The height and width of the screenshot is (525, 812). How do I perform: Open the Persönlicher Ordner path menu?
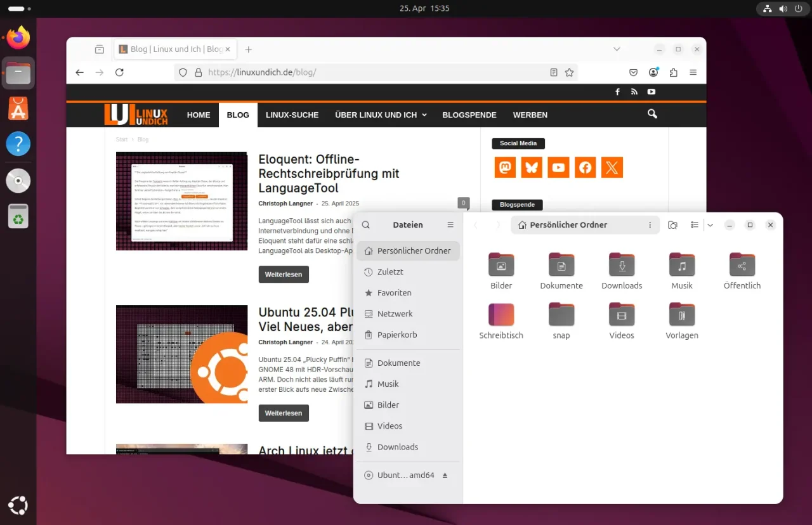click(650, 225)
